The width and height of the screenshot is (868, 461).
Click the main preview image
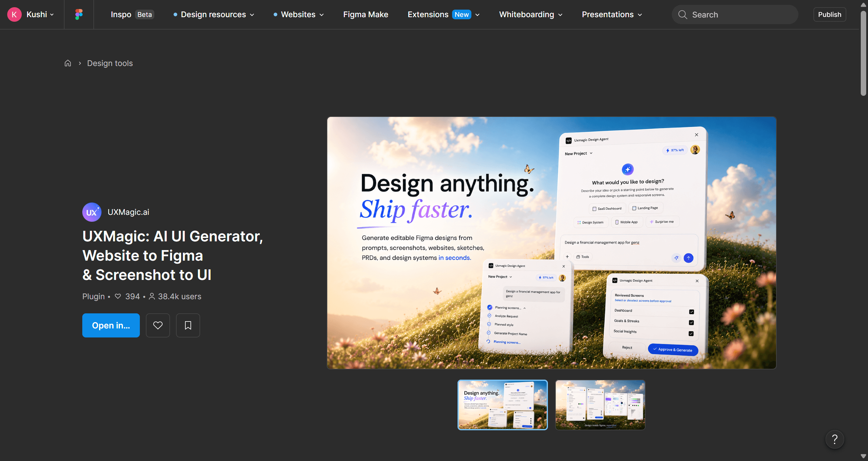coord(552,243)
